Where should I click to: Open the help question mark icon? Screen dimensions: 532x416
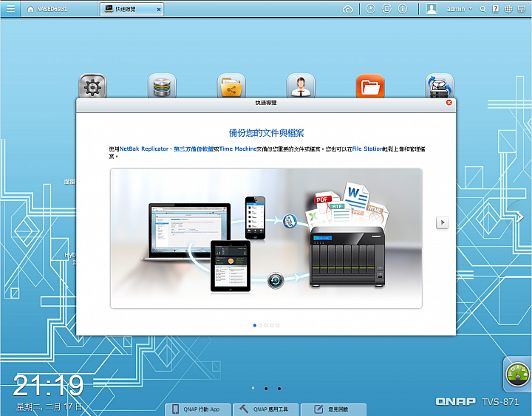[x=496, y=9]
